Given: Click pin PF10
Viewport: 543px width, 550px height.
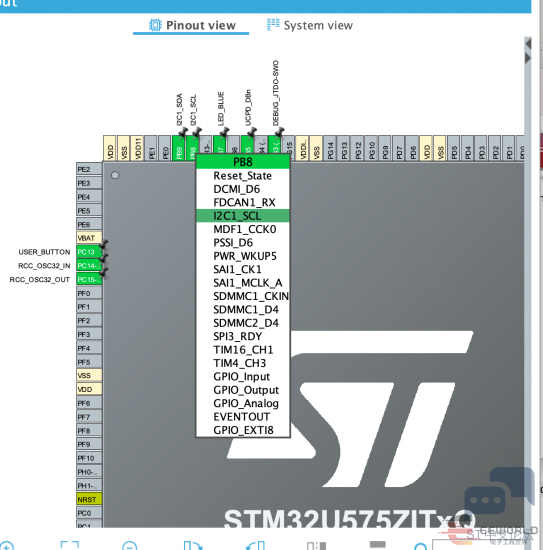Looking at the screenshot, I should 89,458.
